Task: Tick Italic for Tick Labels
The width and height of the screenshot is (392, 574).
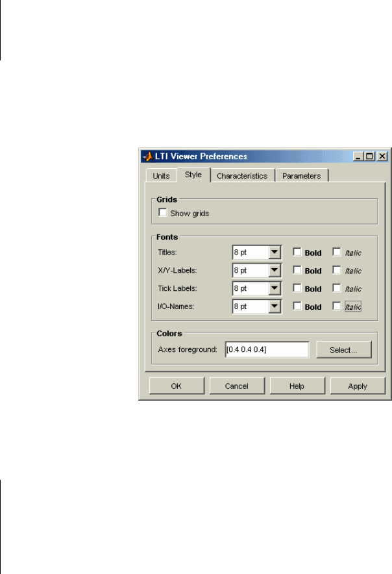Action: (x=337, y=288)
